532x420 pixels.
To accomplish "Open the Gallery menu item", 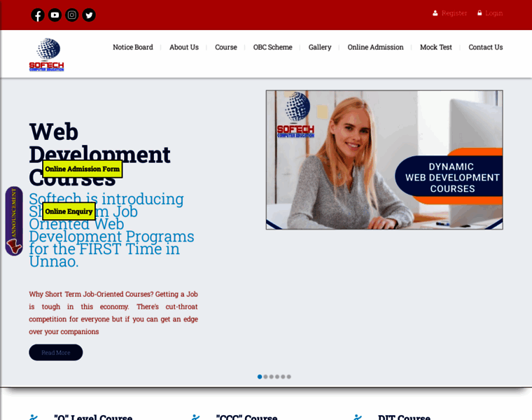I will pyautogui.click(x=320, y=47).
